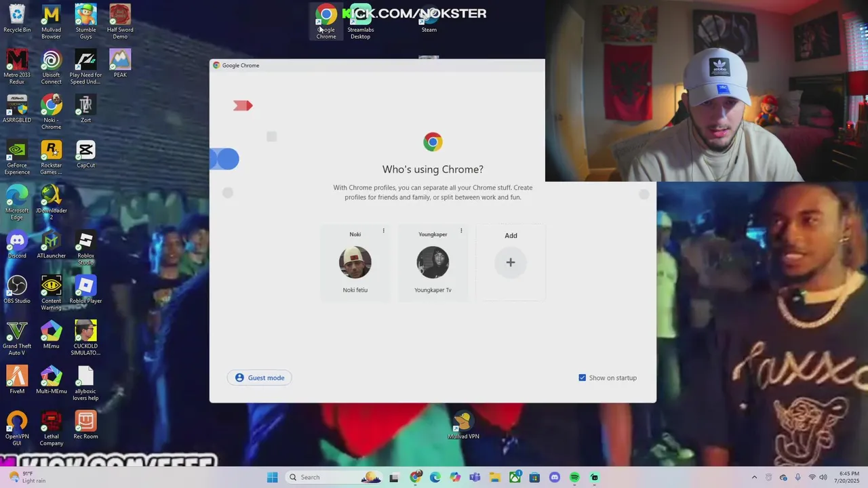Open Edge from the taskbar

tap(435, 478)
